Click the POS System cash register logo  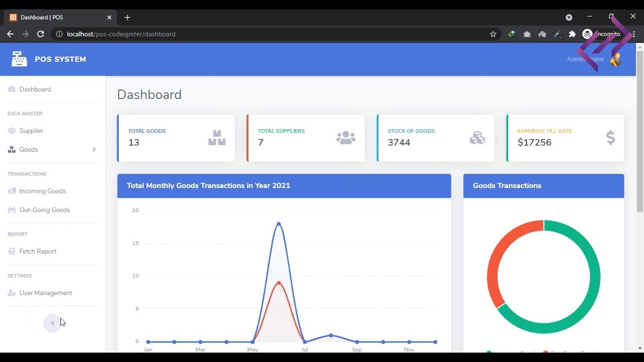(19, 59)
